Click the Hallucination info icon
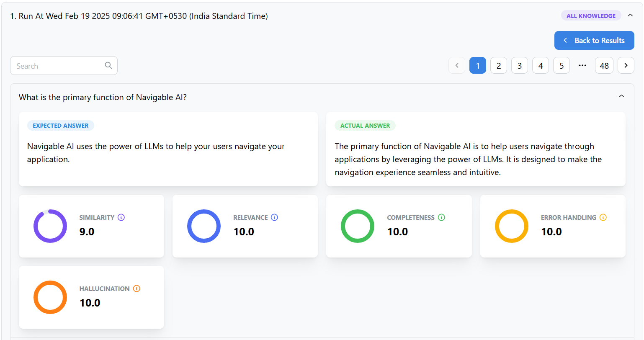 [137, 288]
